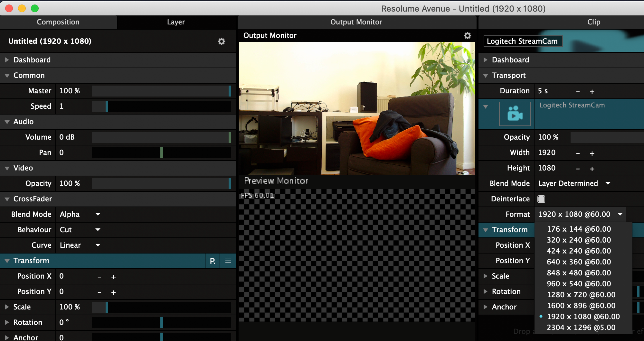
Task: Increase composition Position X with plus
Action: pyautogui.click(x=113, y=277)
